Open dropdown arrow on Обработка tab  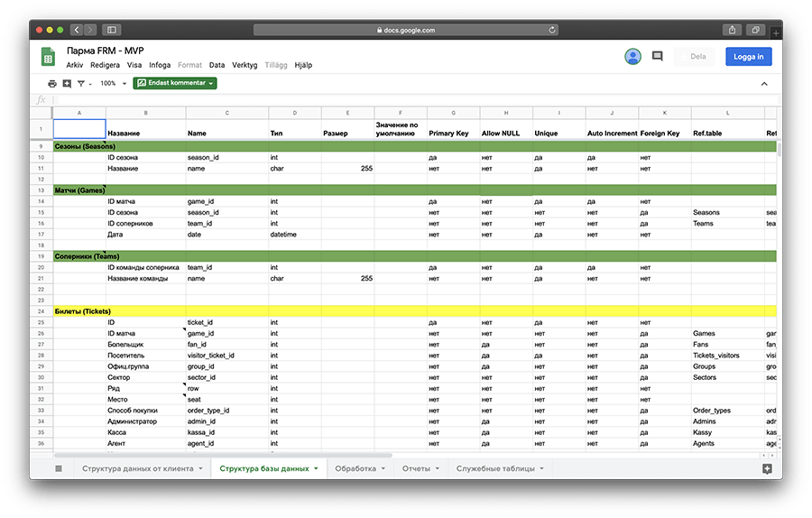383,468
